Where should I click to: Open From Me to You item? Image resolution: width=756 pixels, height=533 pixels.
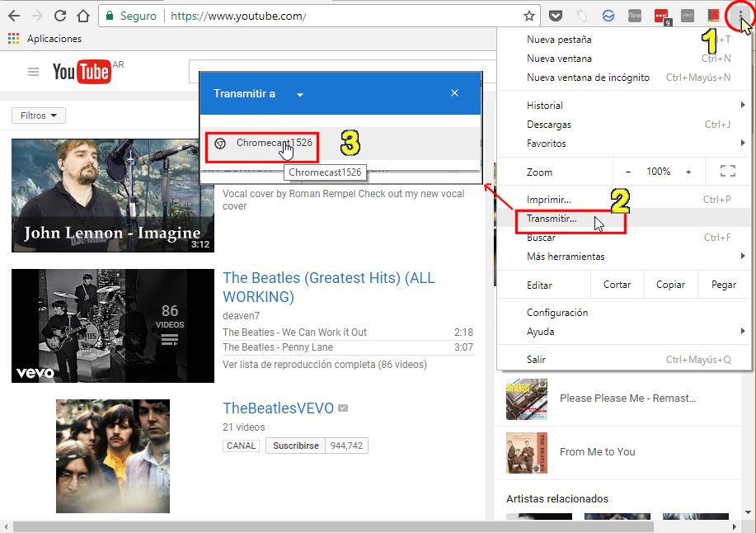click(x=598, y=452)
